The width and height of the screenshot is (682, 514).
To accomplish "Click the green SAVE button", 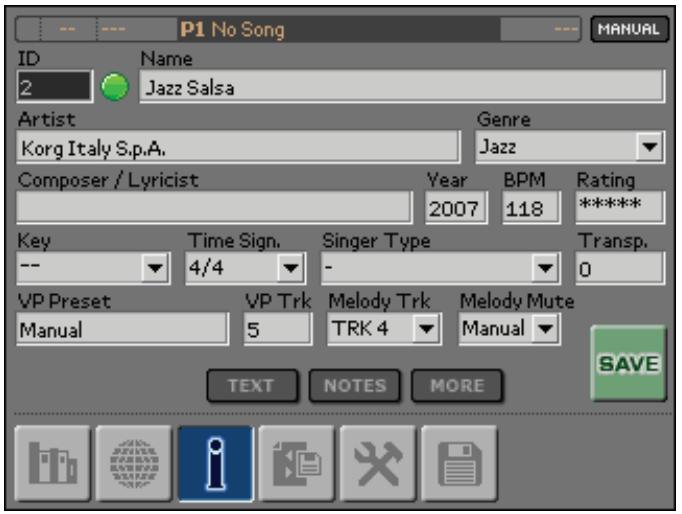I will pos(629,363).
